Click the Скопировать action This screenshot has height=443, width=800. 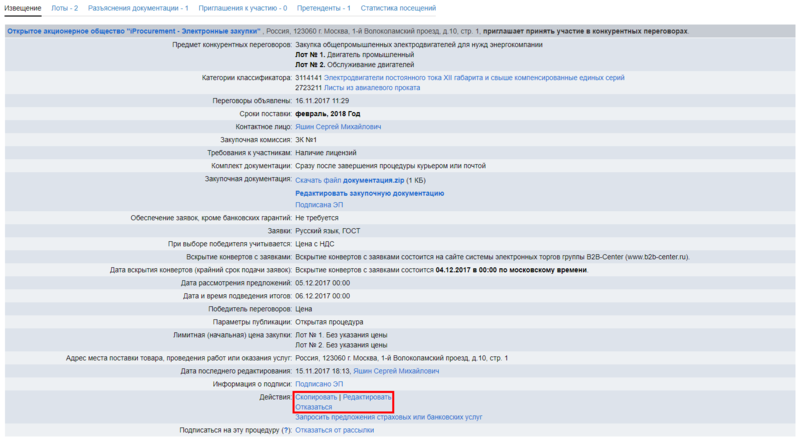click(316, 397)
